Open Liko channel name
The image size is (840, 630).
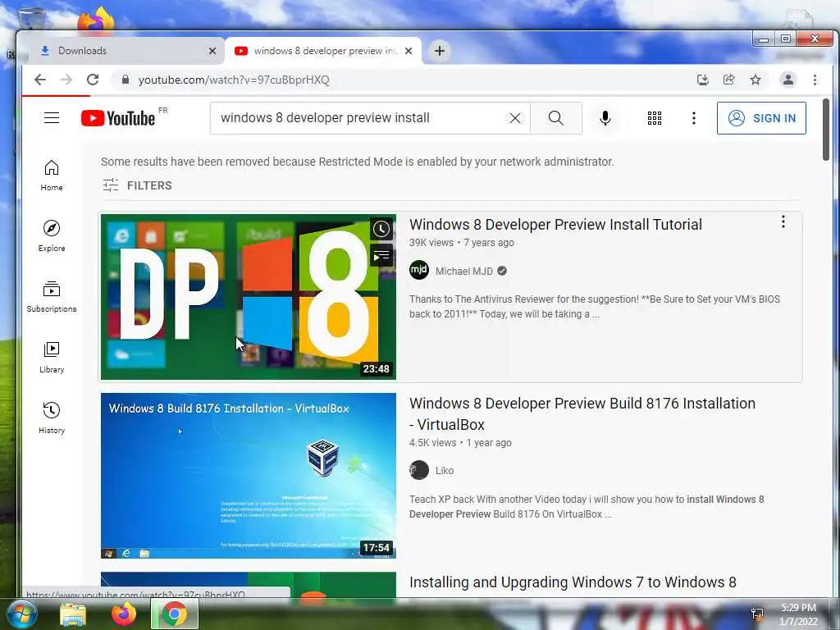(x=444, y=470)
